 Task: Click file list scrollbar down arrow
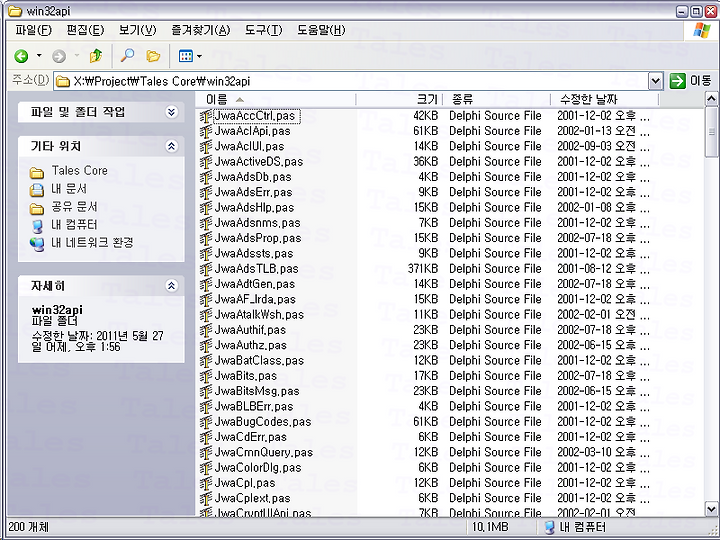point(711,509)
